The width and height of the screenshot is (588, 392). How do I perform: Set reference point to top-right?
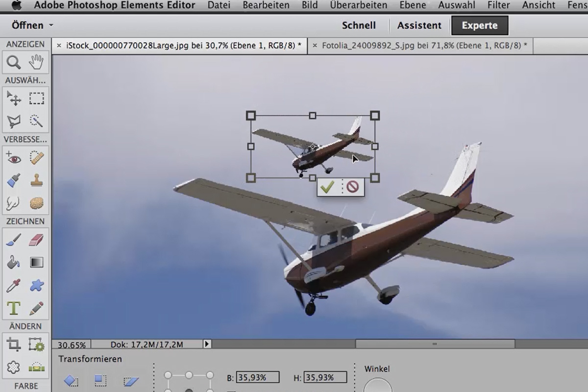tap(210, 375)
